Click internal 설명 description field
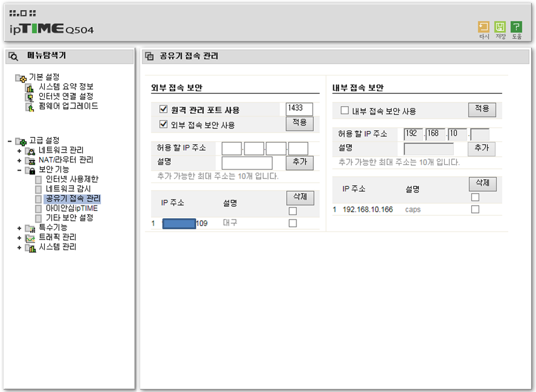 pos(429,149)
